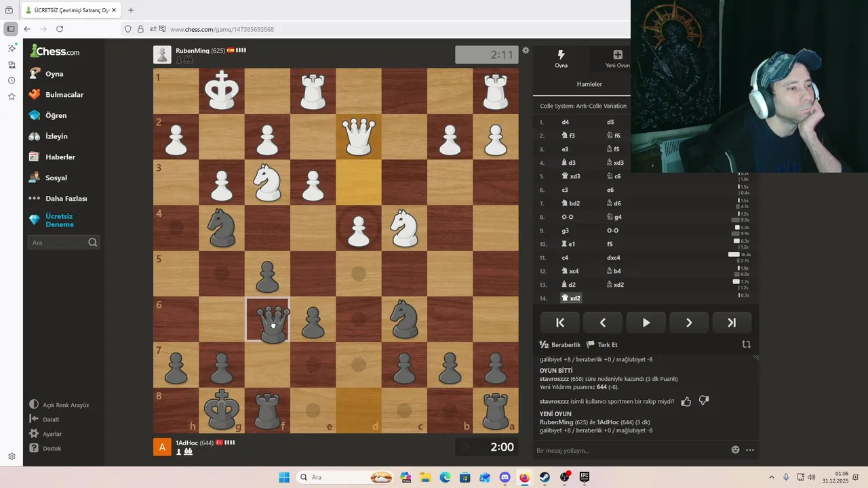Open Windows Start menu

pos(283,477)
